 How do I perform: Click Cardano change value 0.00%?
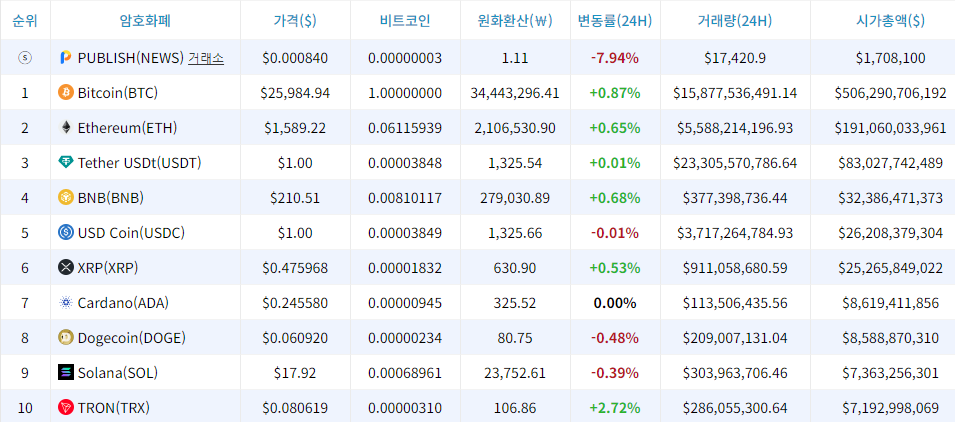tap(615, 303)
